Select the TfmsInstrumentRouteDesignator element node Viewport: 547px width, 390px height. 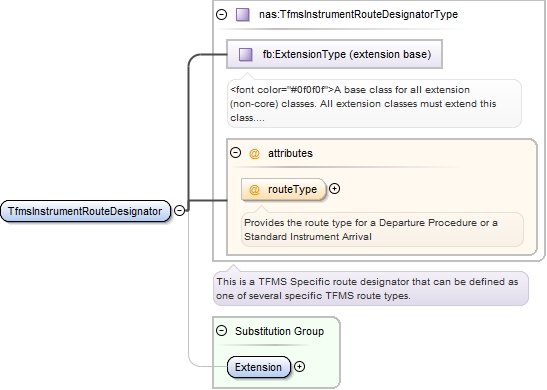(85, 211)
